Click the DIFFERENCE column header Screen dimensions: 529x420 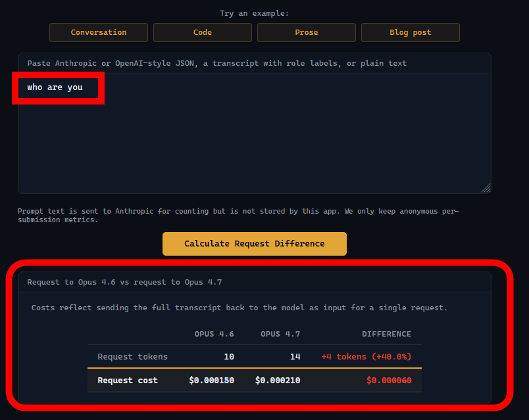point(387,334)
